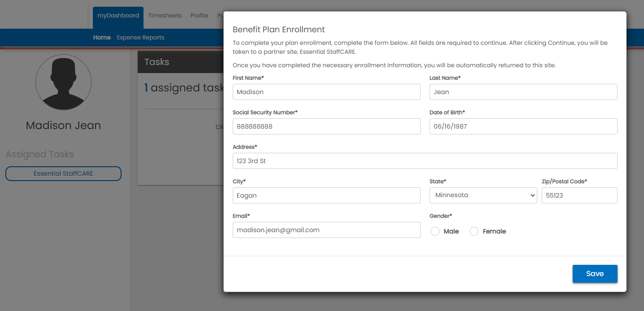This screenshot has width=644, height=311.
Task: Click the Date of Birth field
Action: pos(523,126)
